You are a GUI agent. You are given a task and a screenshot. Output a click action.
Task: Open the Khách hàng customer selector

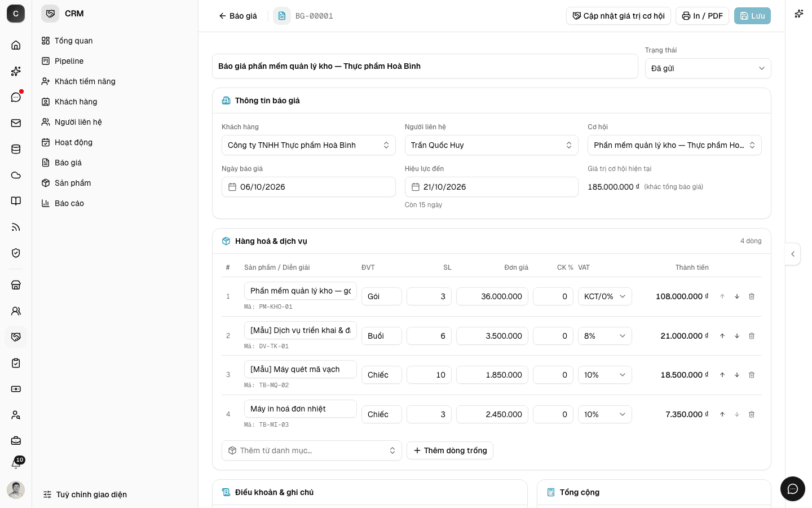coord(308,145)
